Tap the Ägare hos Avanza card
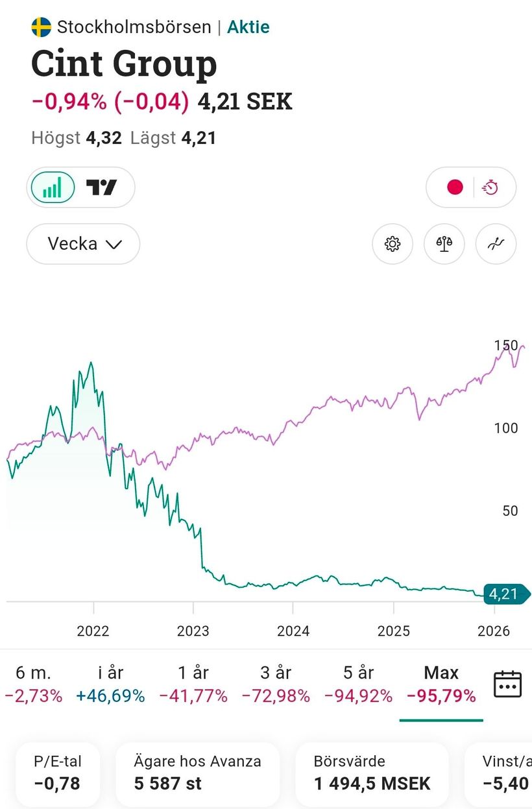Viewport: 532px width, 809px height. click(197, 773)
